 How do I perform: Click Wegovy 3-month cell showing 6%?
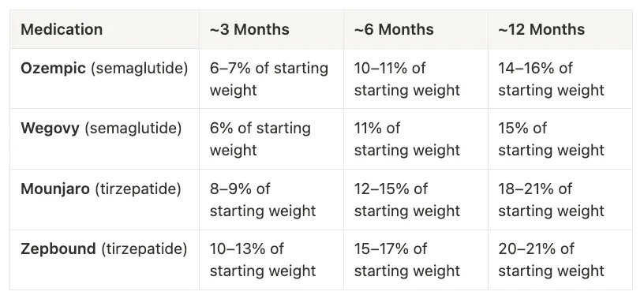tap(260, 139)
